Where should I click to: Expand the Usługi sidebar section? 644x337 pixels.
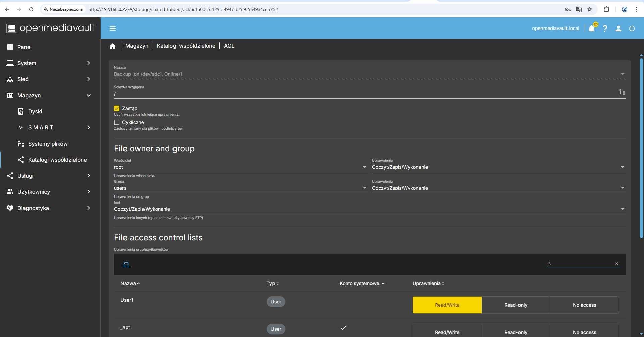click(x=50, y=176)
